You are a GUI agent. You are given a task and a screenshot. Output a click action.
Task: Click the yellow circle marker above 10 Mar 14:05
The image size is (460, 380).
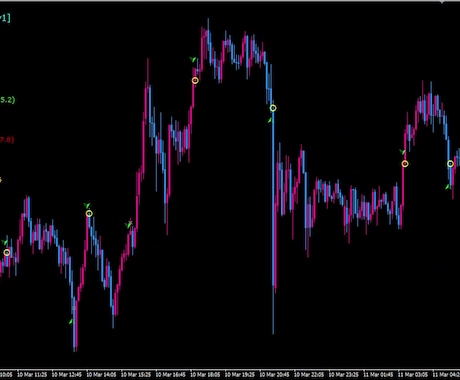[x=89, y=213]
